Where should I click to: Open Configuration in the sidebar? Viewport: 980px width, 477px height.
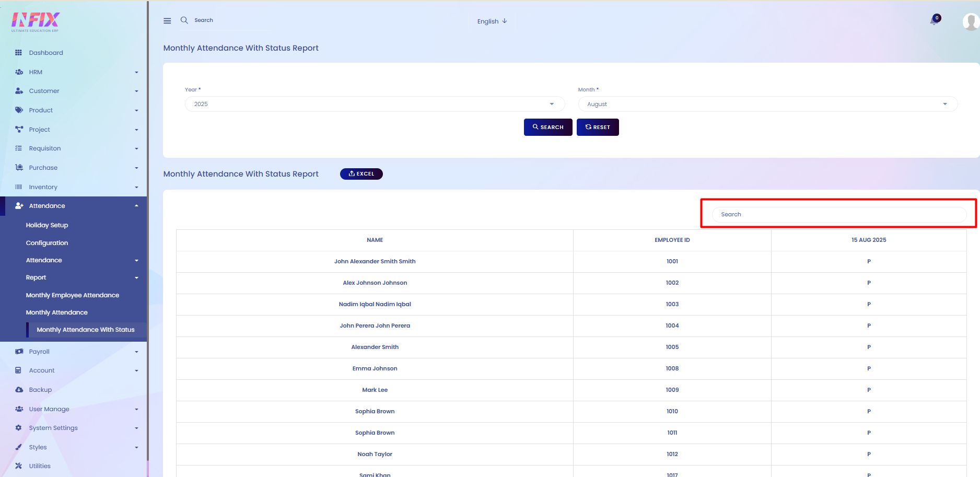pyautogui.click(x=47, y=243)
